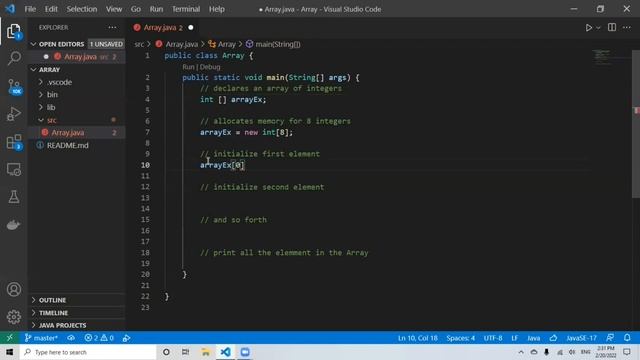The image size is (640, 360).
Task: Click the master branch indicator
Action: click(41, 338)
